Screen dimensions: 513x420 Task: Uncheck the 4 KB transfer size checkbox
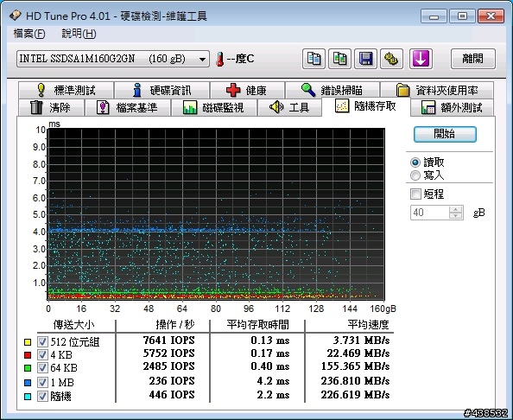tap(42, 354)
